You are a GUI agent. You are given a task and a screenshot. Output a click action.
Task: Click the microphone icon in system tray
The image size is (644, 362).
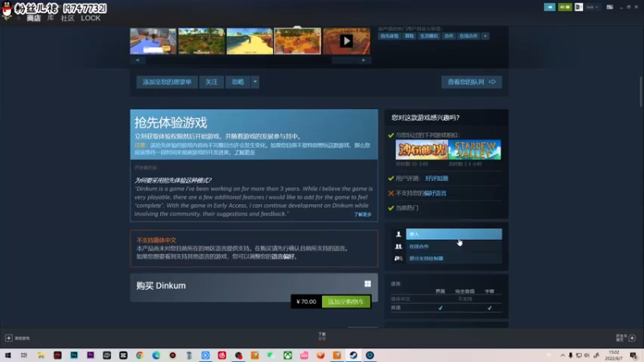click(571, 356)
